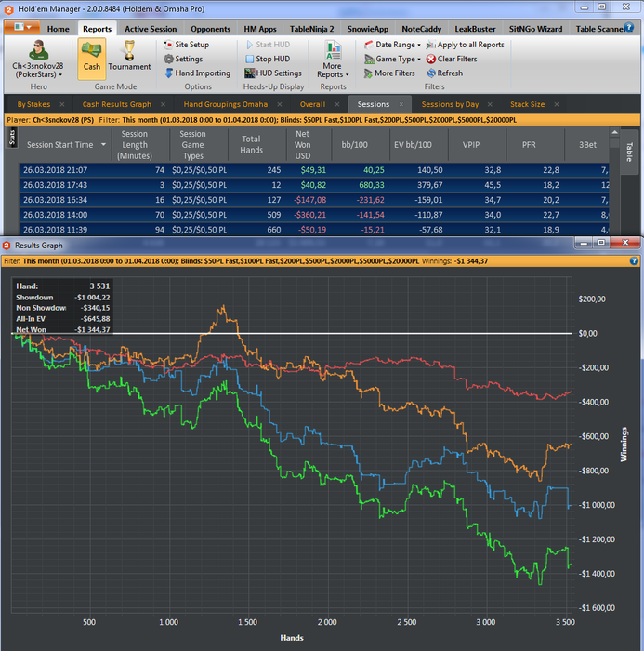
Task: Select session row 26.03.2018 21:07
Action: click(314, 170)
